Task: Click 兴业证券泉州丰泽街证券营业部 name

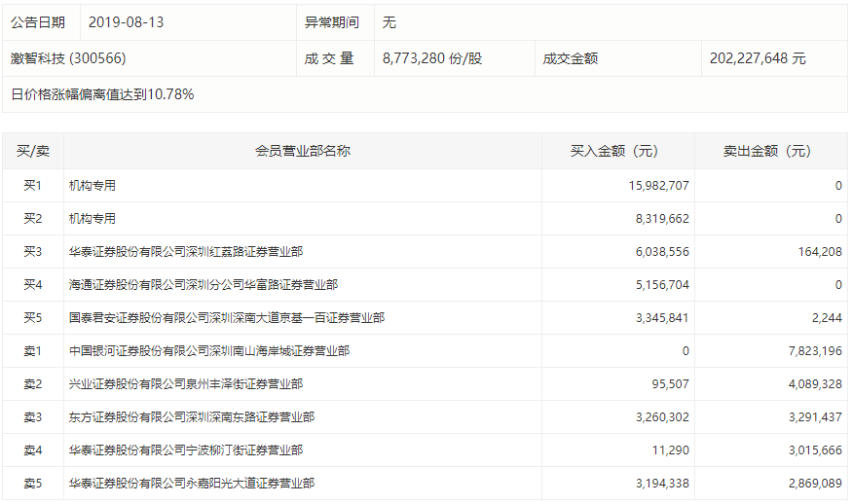Action: coord(186,384)
